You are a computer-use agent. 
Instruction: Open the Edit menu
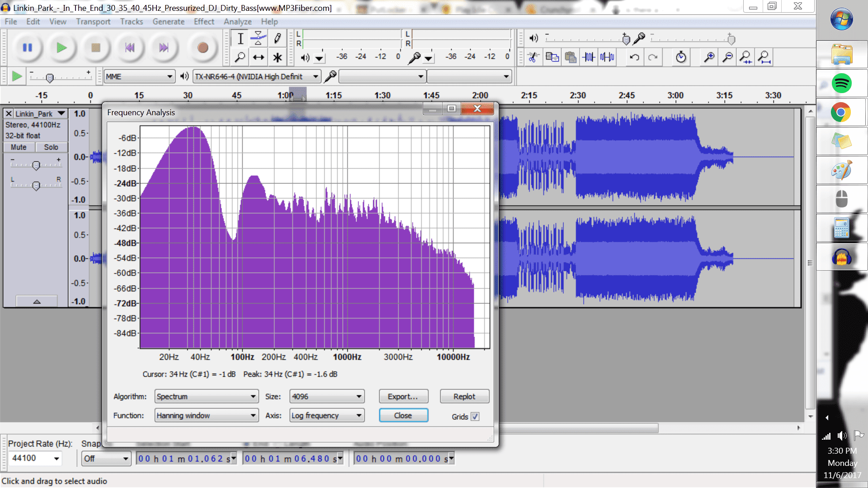pos(33,22)
